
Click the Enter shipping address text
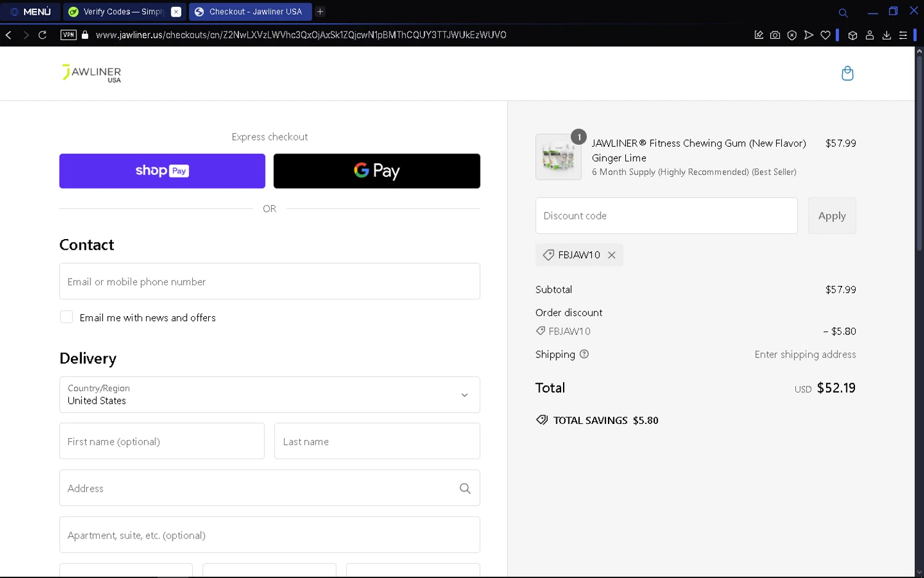tap(805, 354)
